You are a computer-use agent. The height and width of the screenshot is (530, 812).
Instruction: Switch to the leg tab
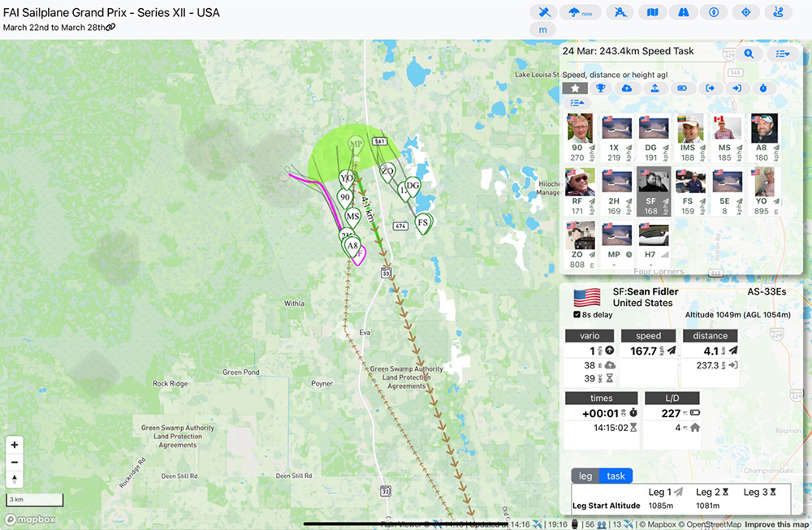tap(585, 476)
